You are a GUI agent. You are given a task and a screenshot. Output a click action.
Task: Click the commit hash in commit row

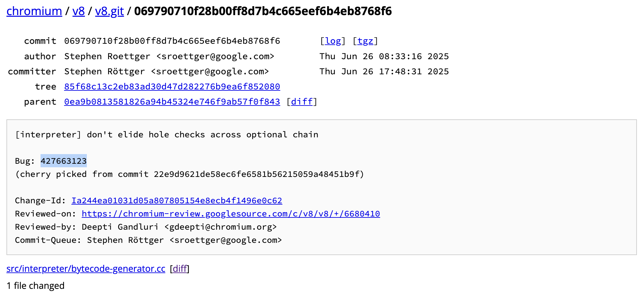click(172, 41)
